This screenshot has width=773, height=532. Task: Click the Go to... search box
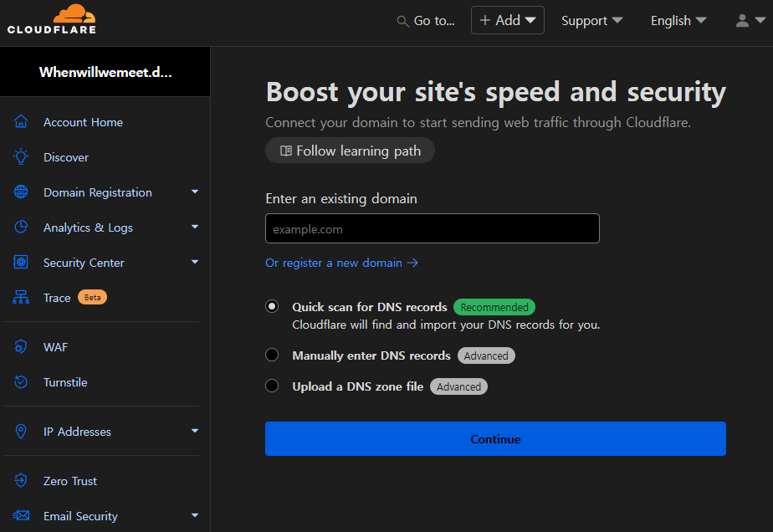point(427,21)
